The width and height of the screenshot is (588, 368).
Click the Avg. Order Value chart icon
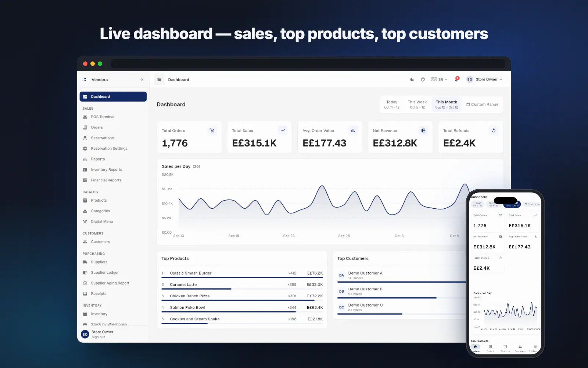pyautogui.click(x=353, y=131)
